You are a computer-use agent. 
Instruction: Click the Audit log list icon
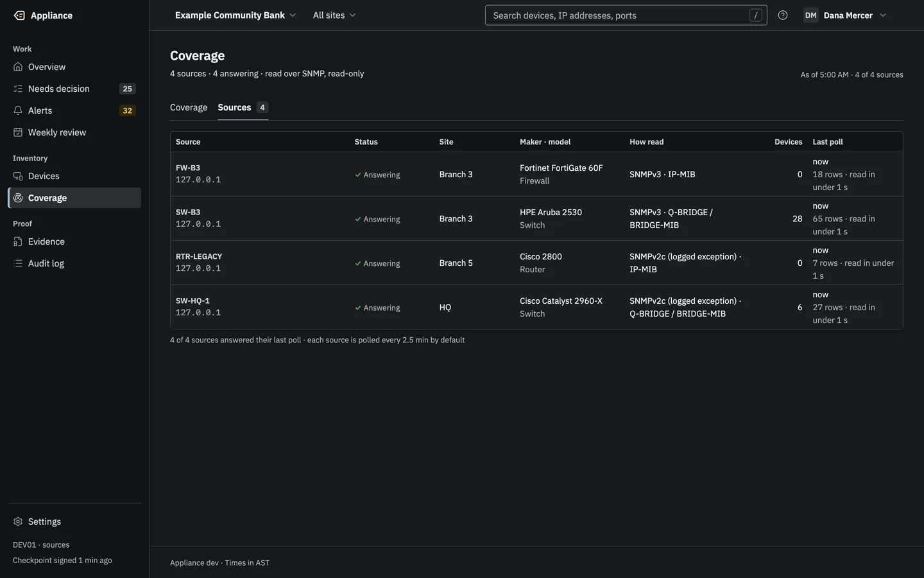click(x=18, y=263)
